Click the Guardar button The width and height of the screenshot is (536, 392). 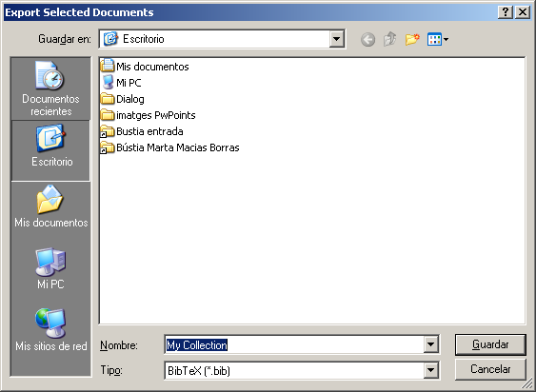coord(490,344)
